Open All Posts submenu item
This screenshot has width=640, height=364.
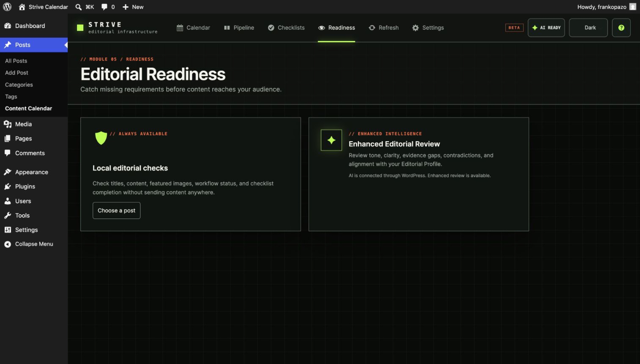pyautogui.click(x=16, y=61)
